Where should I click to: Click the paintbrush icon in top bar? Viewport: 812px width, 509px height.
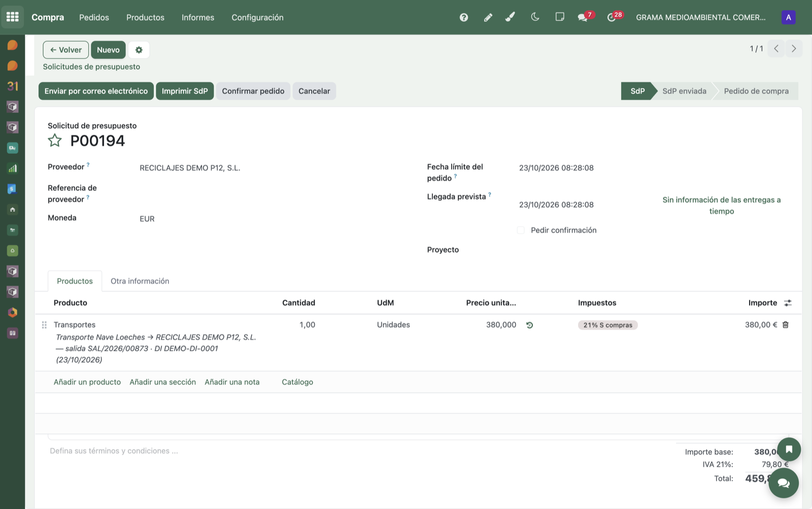click(x=511, y=17)
